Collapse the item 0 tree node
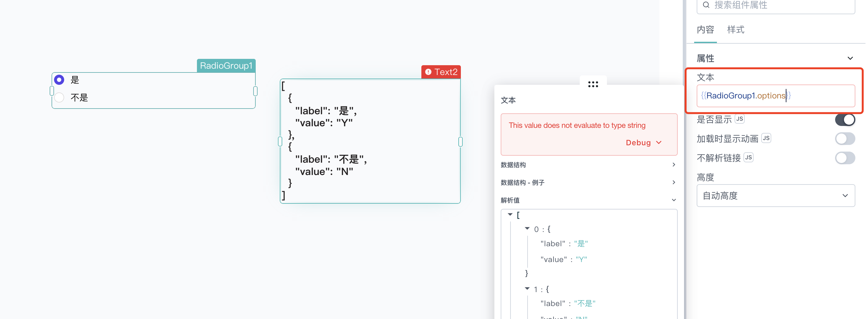 point(527,228)
